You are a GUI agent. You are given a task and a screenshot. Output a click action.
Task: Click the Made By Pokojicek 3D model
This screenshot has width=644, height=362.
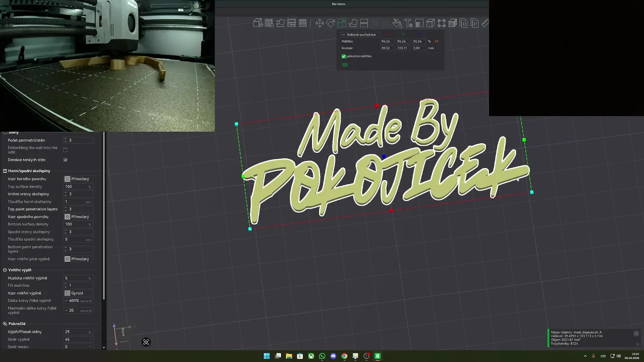tap(385, 161)
